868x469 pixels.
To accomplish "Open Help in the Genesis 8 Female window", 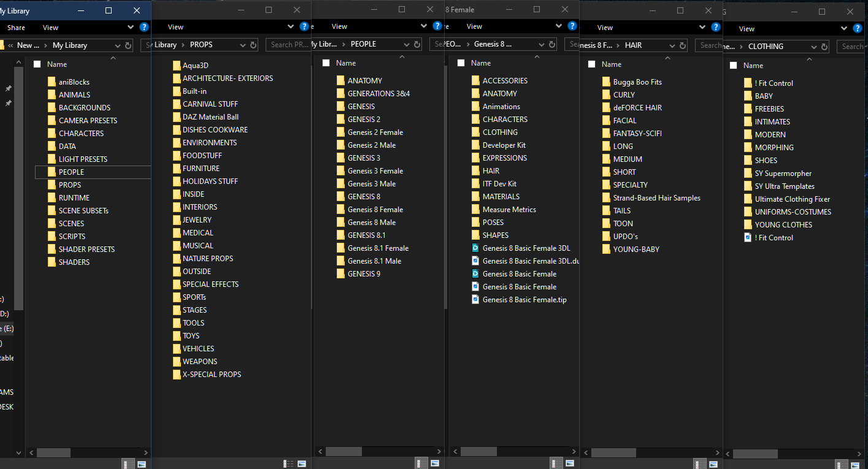I will [x=572, y=26].
